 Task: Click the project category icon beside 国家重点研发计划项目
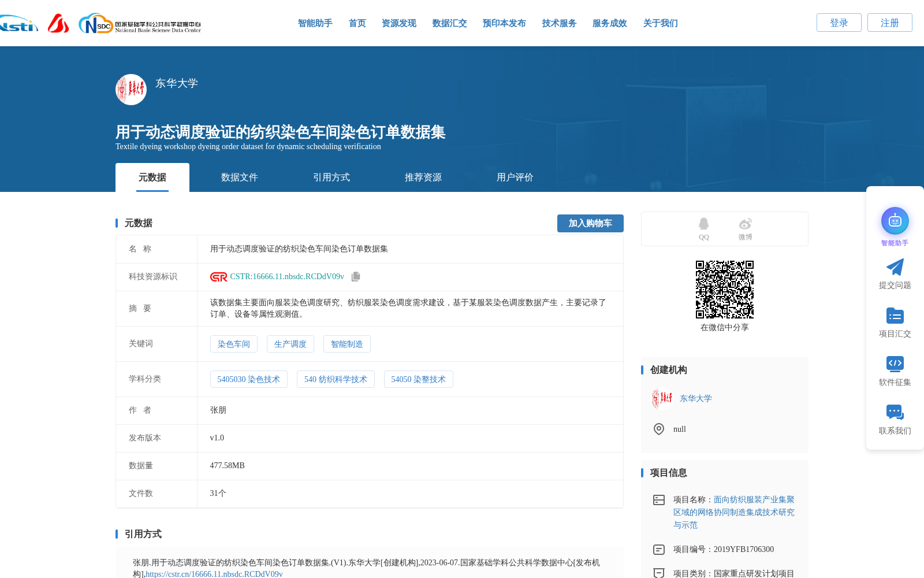(x=659, y=573)
